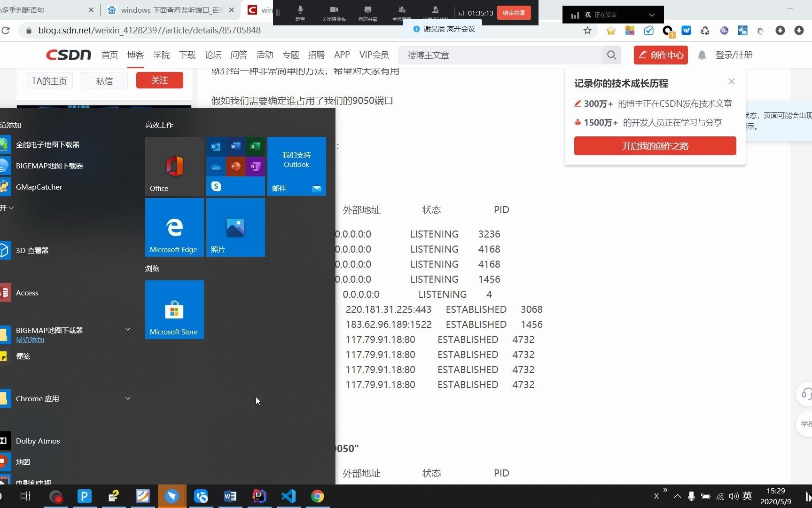Click the 开启我的创作之路 button
Screen dimensions: 812x508
tap(655, 146)
